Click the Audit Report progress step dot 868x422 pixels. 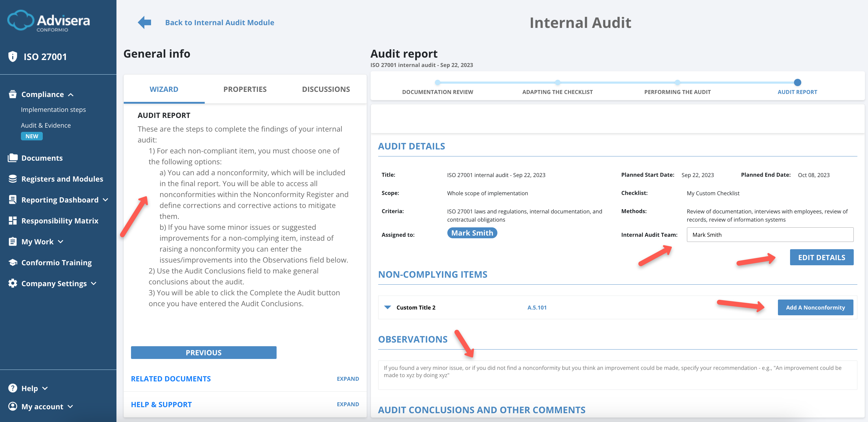click(797, 82)
